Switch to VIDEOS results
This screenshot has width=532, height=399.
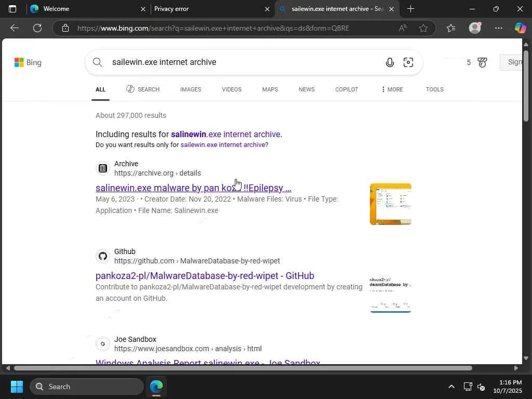tap(232, 89)
